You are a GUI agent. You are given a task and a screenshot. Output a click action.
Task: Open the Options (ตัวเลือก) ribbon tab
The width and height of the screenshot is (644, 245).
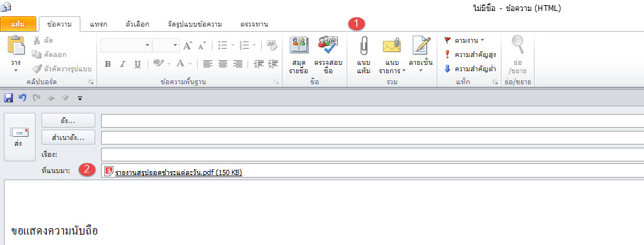pyautogui.click(x=137, y=24)
